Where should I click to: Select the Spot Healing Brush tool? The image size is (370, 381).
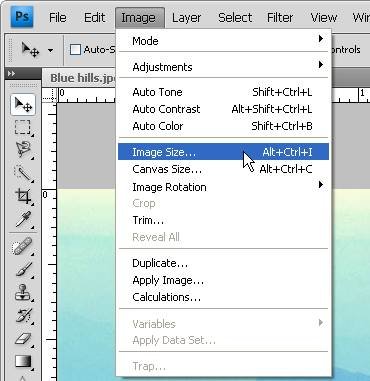[23, 247]
